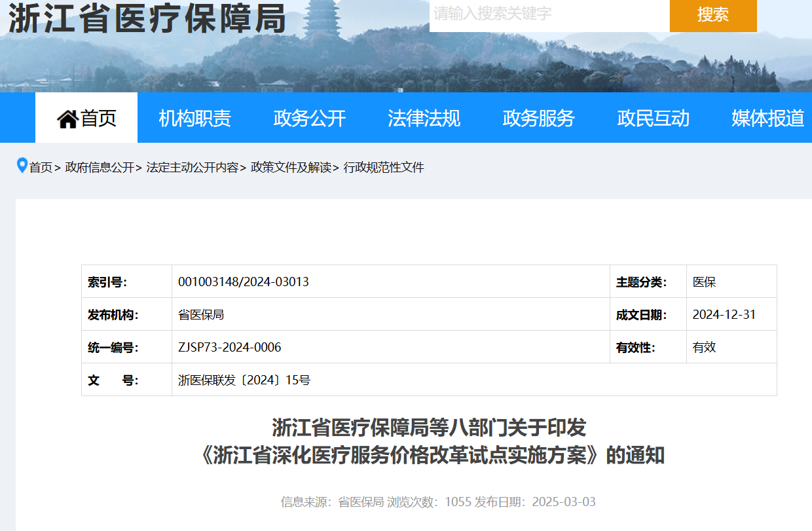
Task: Click 行政规范性文件 breadcrumb link
Action: coord(384,168)
